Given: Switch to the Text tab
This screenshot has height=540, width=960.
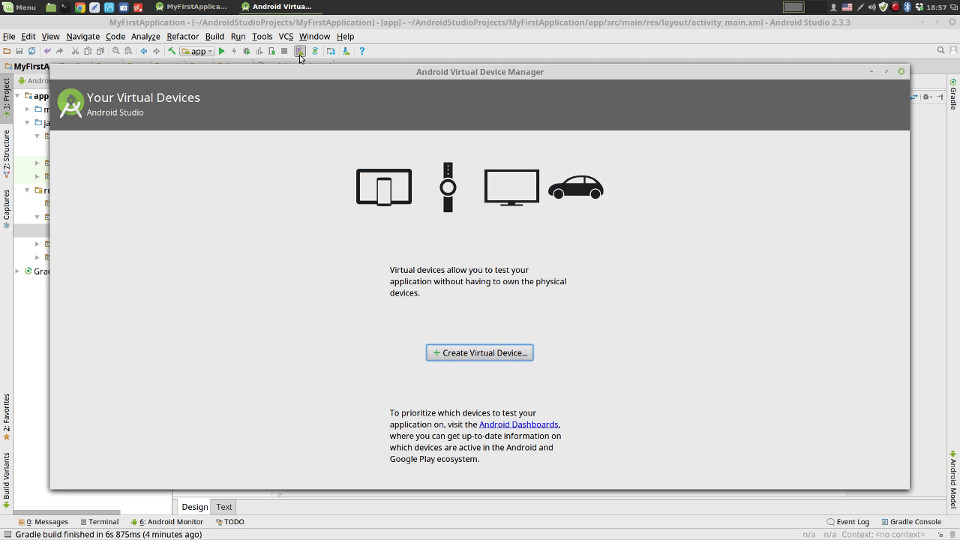Looking at the screenshot, I should [224, 507].
